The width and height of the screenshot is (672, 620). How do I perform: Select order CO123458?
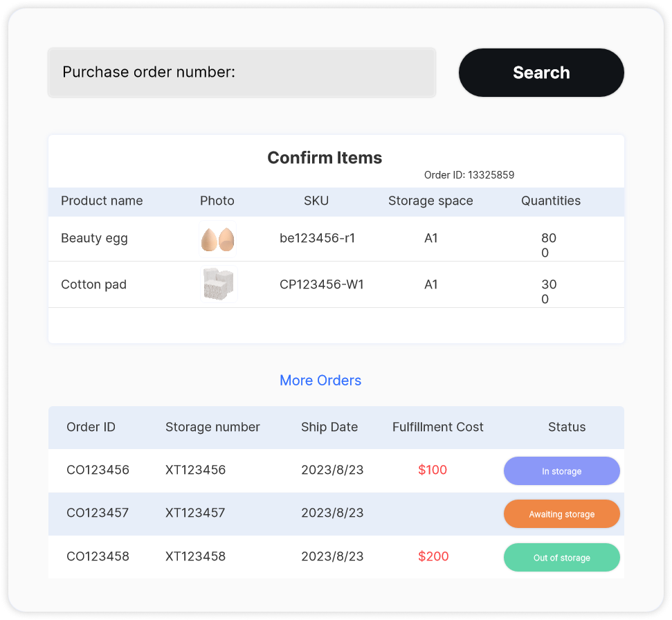pyautogui.click(x=98, y=556)
